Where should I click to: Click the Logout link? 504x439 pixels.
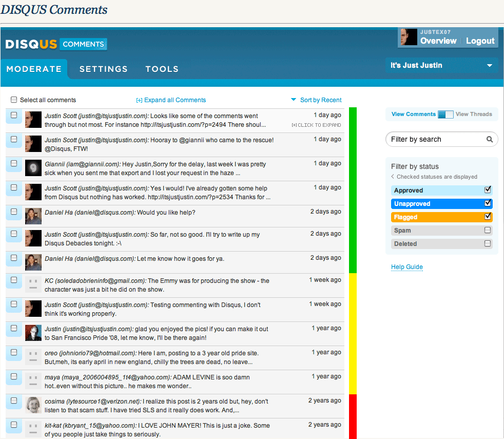pyautogui.click(x=480, y=41)
